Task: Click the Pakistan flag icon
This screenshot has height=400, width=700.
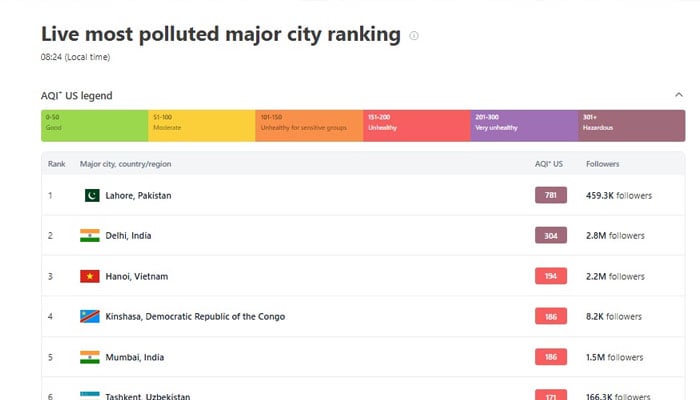Action: pyautogui.click(x=91, y=195)
